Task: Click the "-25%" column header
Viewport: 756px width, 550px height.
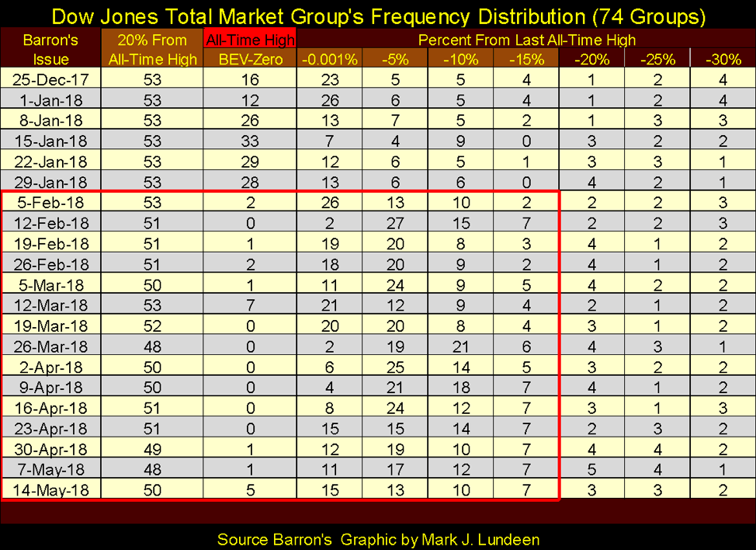Action: 657,59
